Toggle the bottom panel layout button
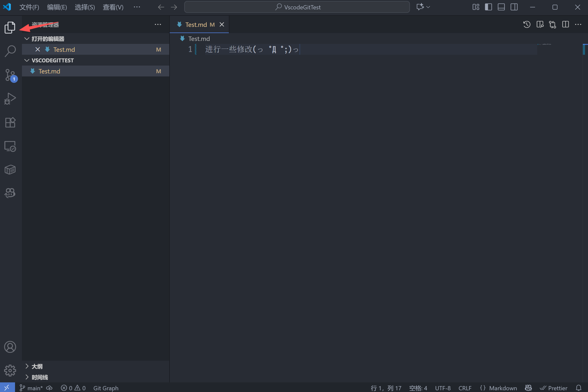The height and width of the screenshot is (392, 588). coord(501,7)
